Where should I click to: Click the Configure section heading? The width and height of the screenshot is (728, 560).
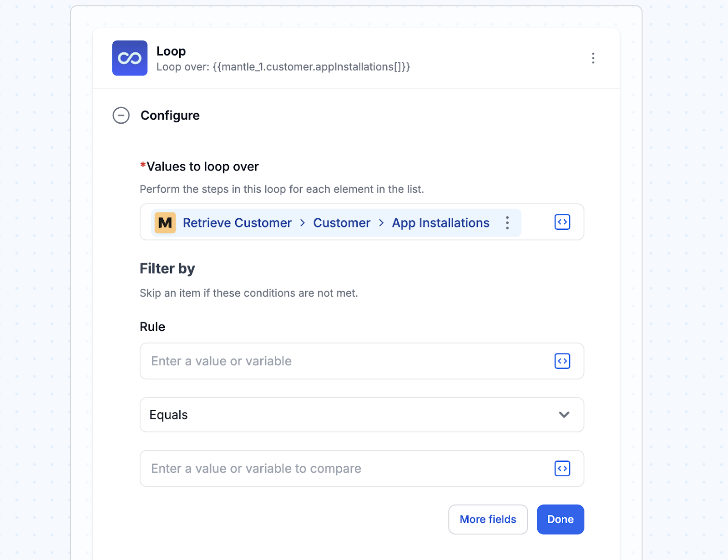tap(170, 116)
